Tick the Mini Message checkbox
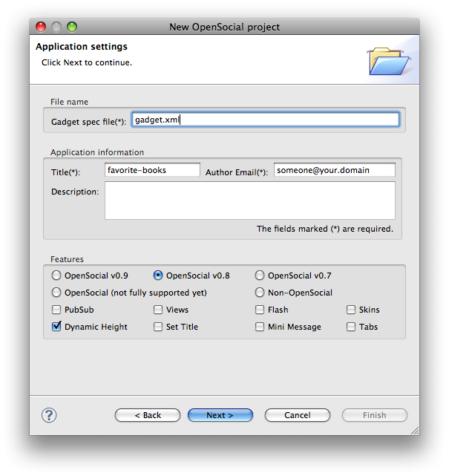 pos(260,327)
